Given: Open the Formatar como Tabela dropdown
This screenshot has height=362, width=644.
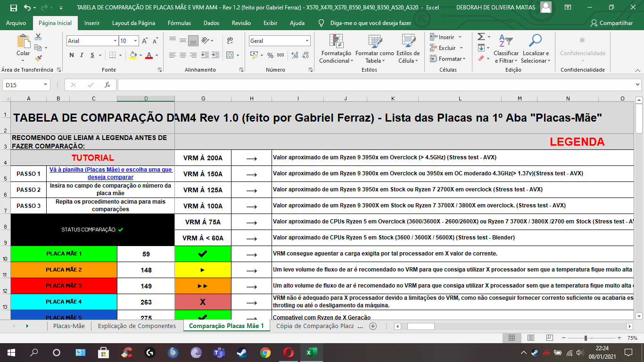Looking at the screenshot, I should coord(375,49).
